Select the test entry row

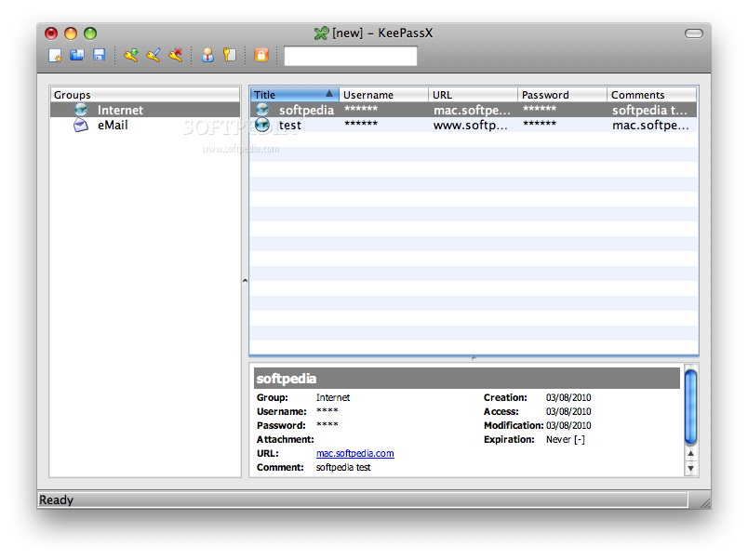coord(289,125)
